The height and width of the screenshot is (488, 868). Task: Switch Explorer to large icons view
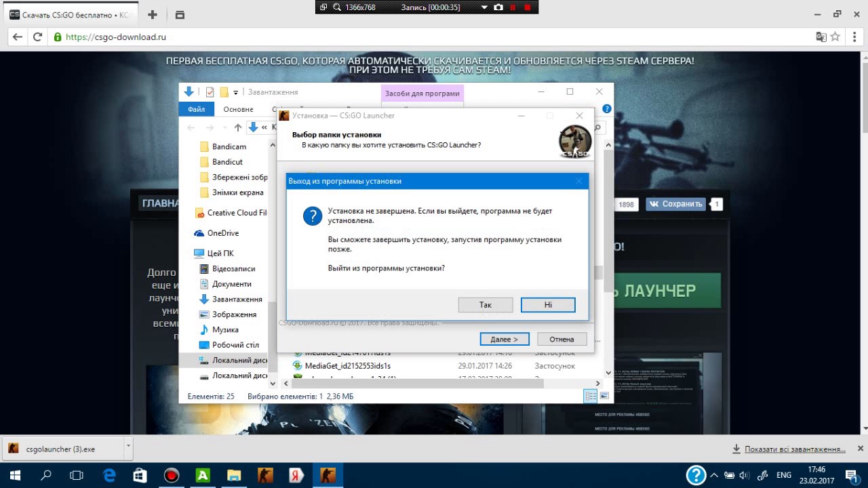click(x=604, y=396)
